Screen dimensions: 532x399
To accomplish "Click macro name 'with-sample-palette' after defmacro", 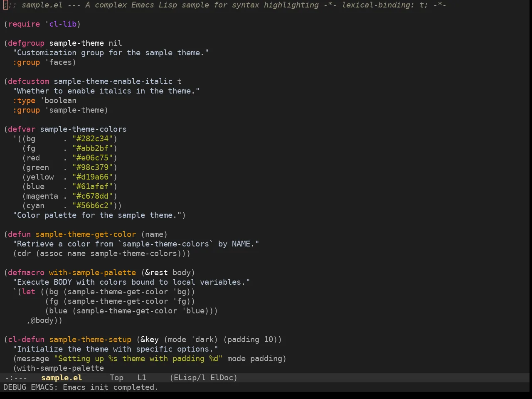I will (93, 272).
